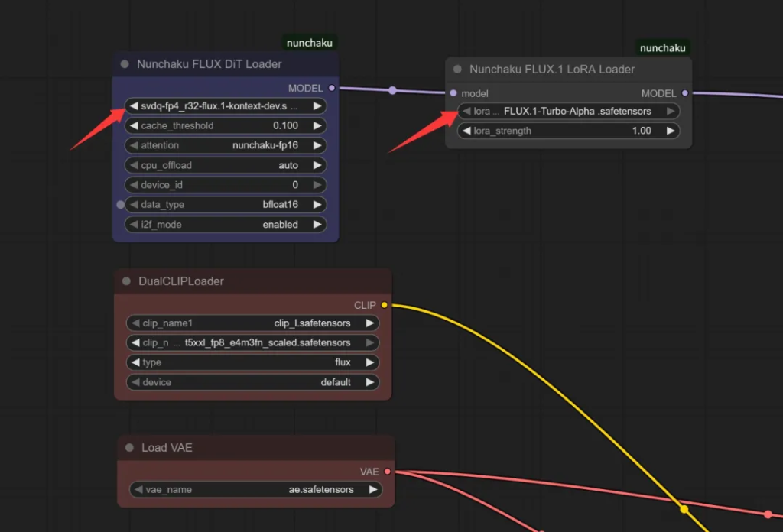This screenshot has width=783, height=532.
Task: Click attention field's right arrow
Action: pyautogui.click(x=317, y=145)
